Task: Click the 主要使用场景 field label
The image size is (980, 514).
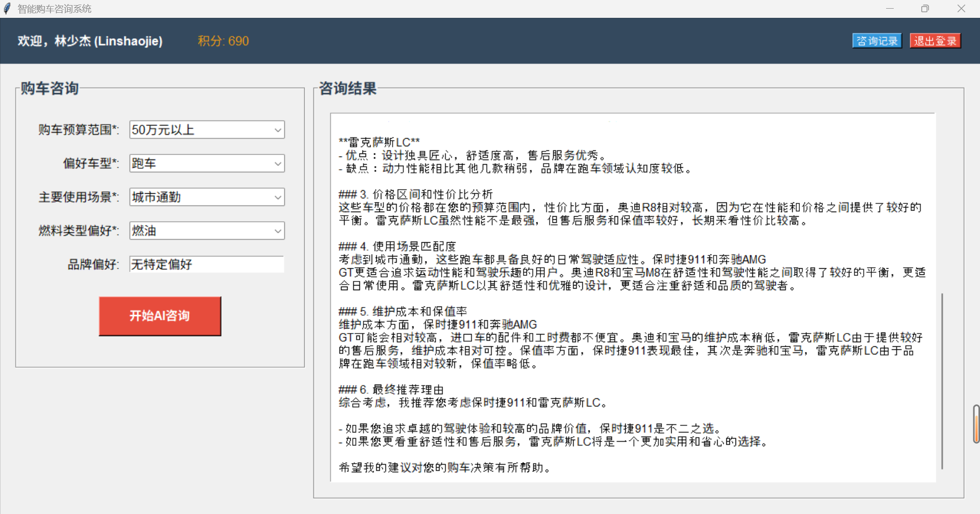Action: point(79,197)
